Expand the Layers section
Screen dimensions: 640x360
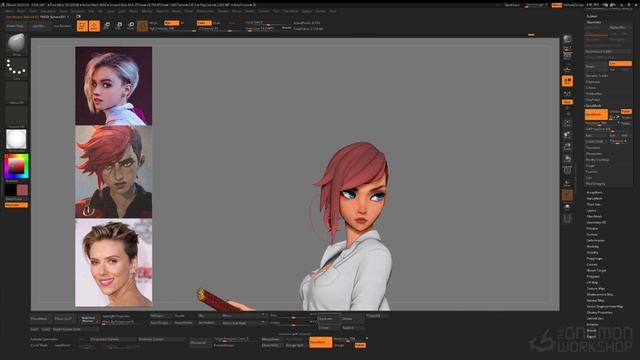coord(591,211)
